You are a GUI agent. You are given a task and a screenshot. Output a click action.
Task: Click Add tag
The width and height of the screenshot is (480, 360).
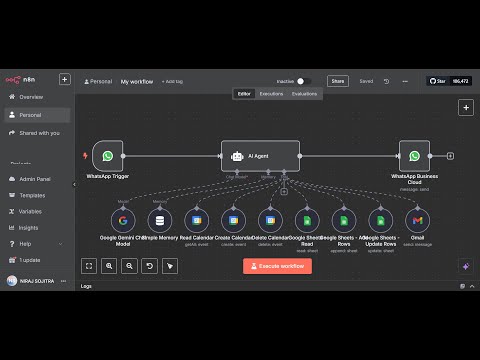[x=172, y=81]
